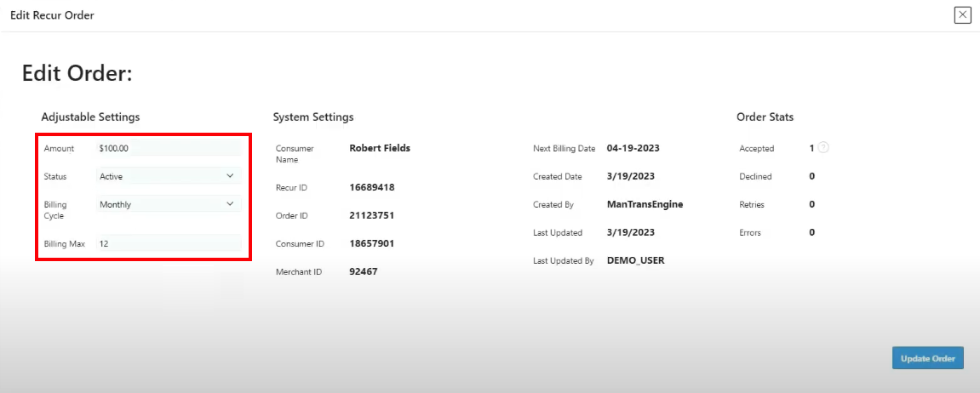Click into the Amount input field
The width and height of the screenshot is (980, 393).
[x=169, y=148]
